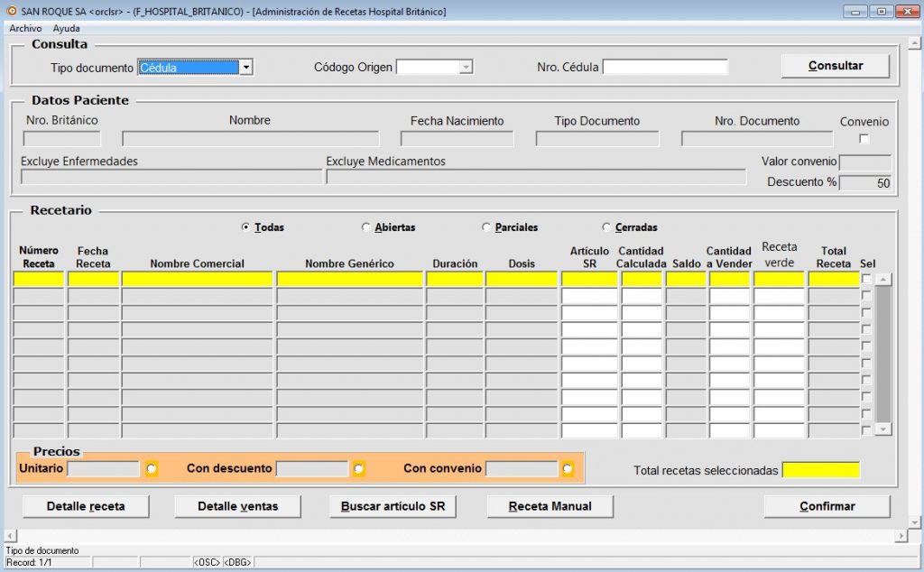
Task: Click the Detalle receta button
Action: (86, 506)
